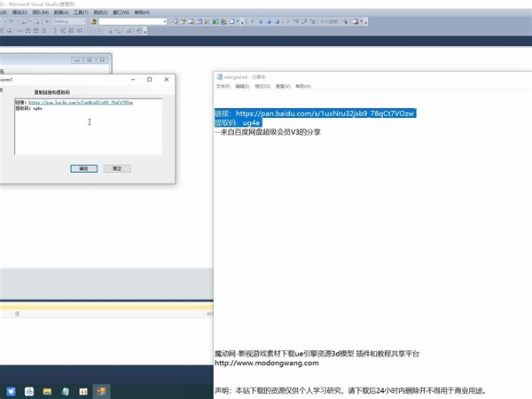
Task: Click the active Form1 app taskbar icon
Action: tap(101, 392)
